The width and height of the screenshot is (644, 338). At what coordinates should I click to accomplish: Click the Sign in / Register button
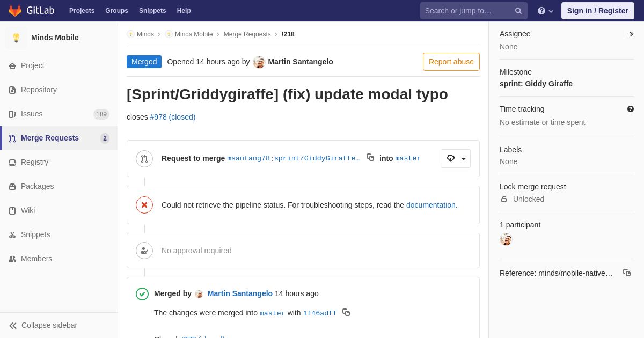(x=598, y=11)
